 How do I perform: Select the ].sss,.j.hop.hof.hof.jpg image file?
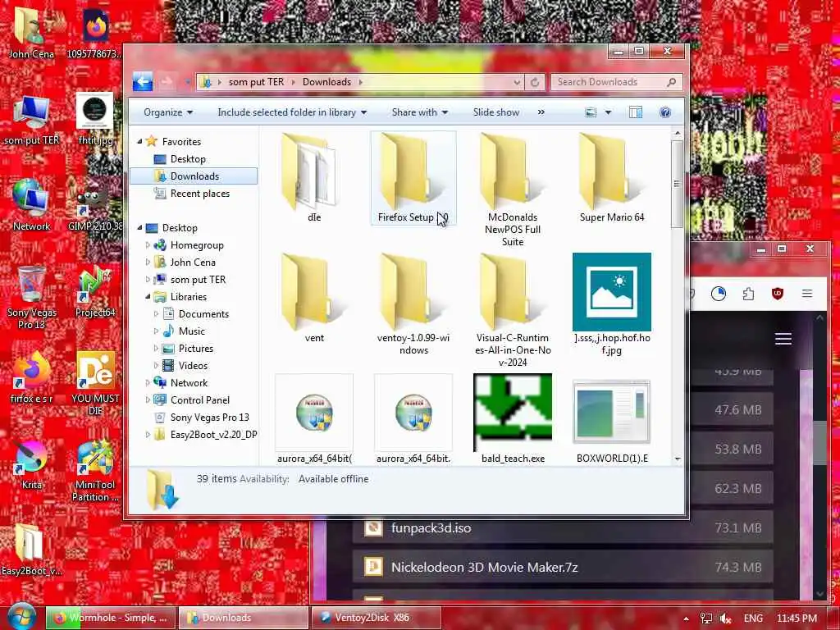tap(612, 304)
